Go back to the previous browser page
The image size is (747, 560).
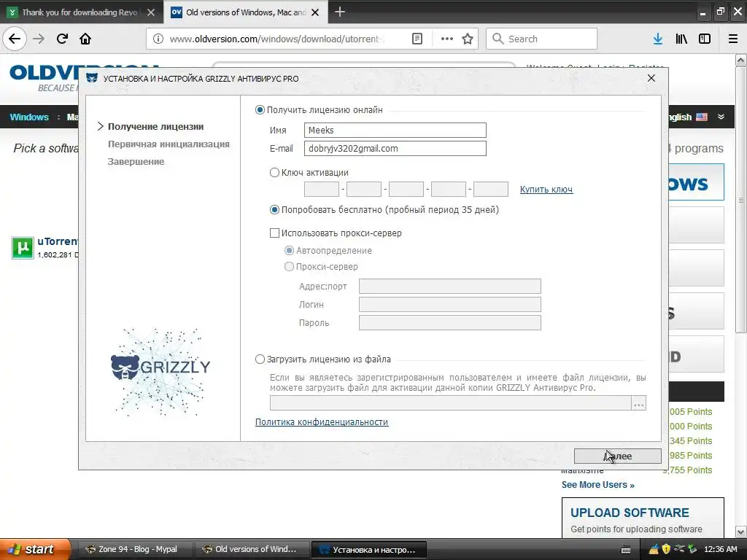[x=15, y=39]
